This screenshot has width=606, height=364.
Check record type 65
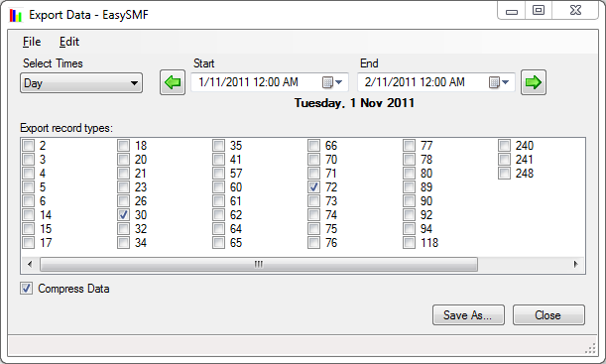coord(218,243)
